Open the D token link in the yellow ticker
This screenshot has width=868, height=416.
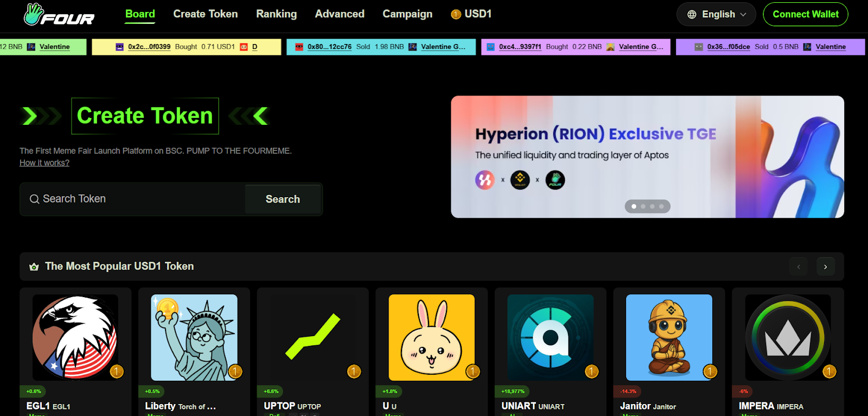[254, 47]
